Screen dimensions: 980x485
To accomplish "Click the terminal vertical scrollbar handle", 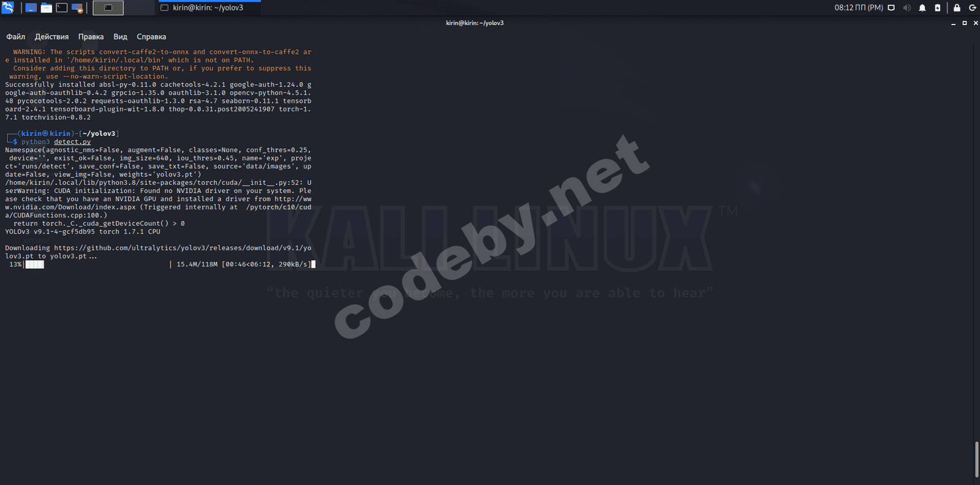I will click(977, 459).
